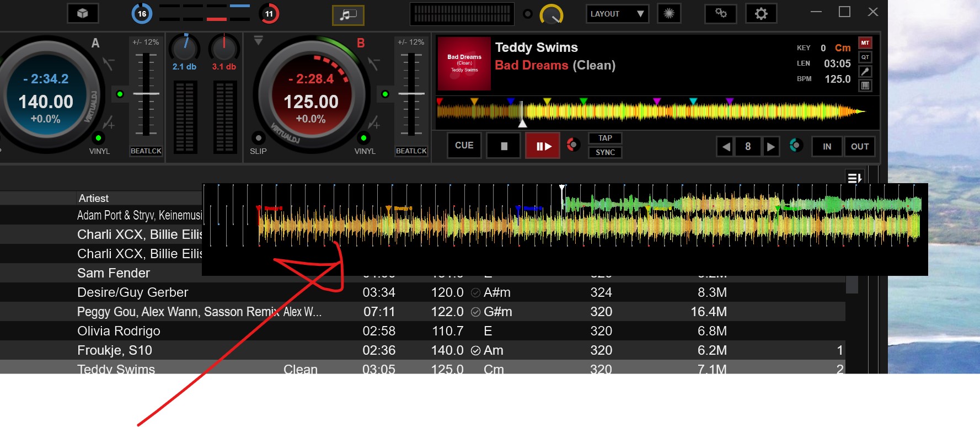Decrease loop size with left arrow

click(726, 147)
